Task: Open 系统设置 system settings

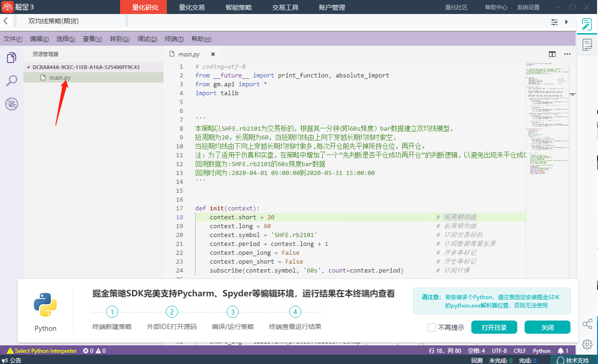Action: pyautogui.click(x=528, y=7)
